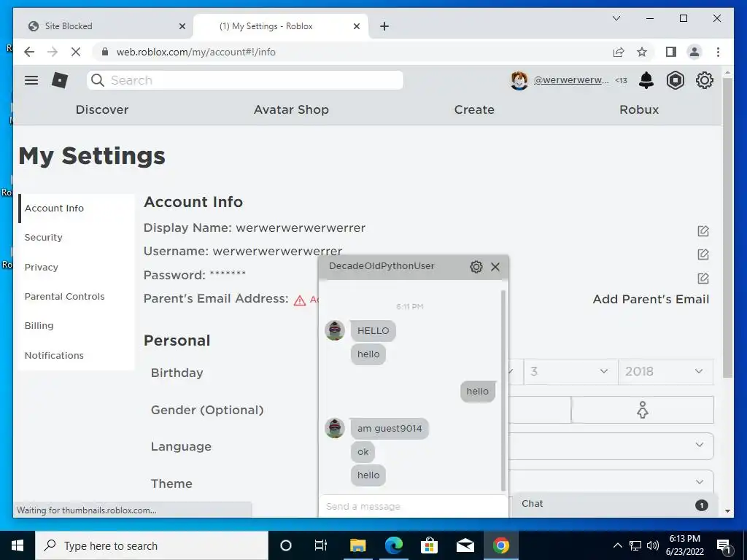The height and width of the screenshot is (560, 747).
Task: Open Parental Controls settings
Action: click(x=76, y=296)
